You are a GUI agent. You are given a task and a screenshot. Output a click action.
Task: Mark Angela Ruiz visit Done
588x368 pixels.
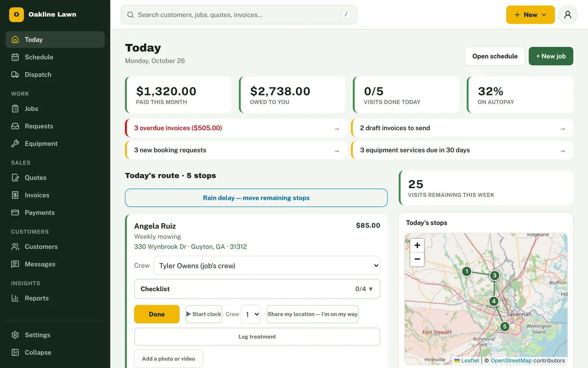157,314
